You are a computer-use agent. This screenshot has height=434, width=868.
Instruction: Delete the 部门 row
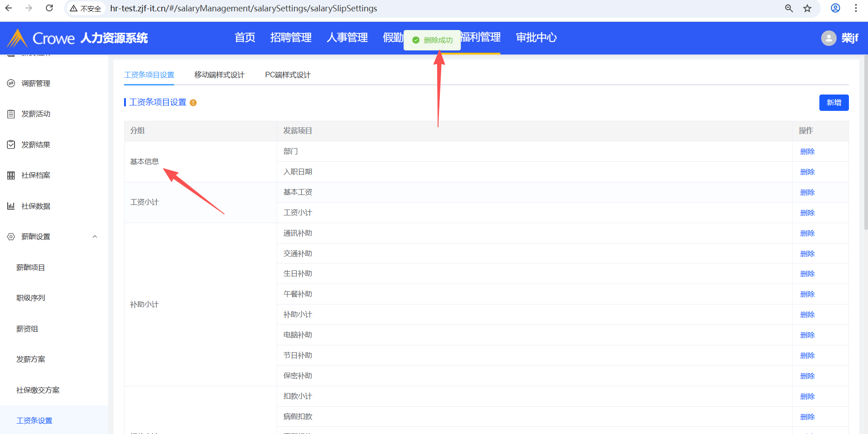click(x=808, y=152)
